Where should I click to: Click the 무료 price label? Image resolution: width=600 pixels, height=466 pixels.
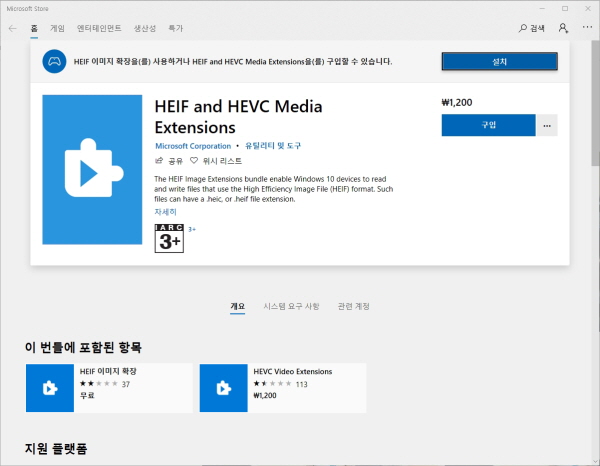click(87, 395)
